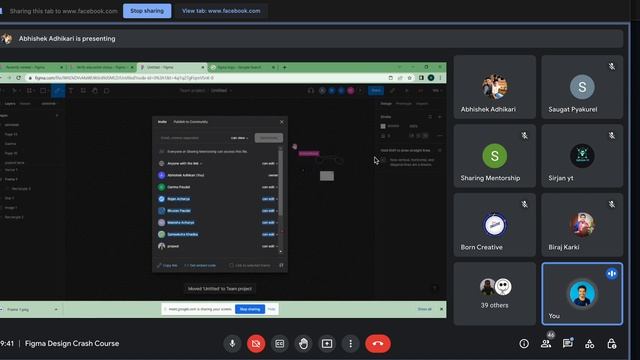Viewport: 640px width, 360px height.
Task: Switch to the Layers tab in Figma
Action: (10, 104)
